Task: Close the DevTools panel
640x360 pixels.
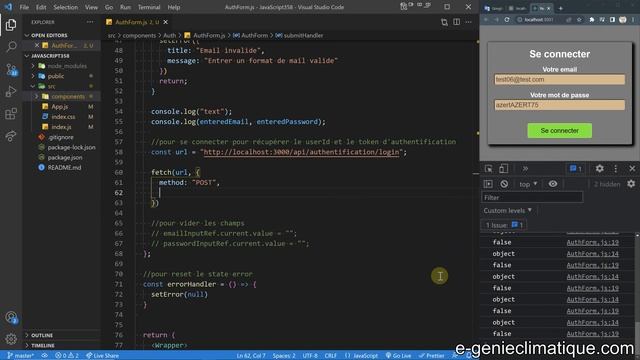Action: point(632,169)
